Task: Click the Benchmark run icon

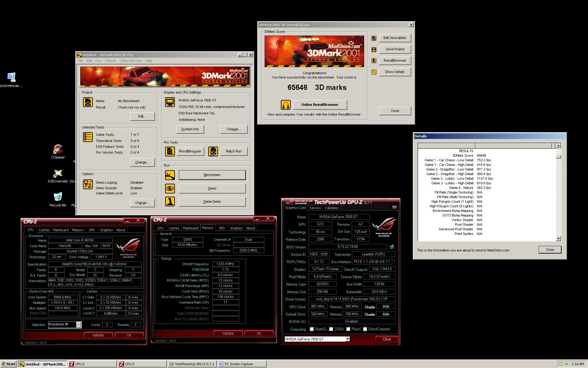Action: 170,175
